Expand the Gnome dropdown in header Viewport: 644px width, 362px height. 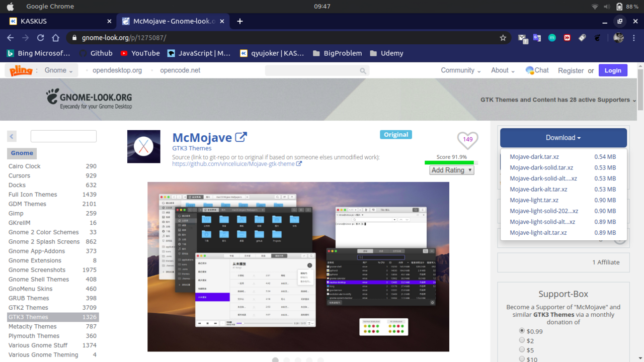click(58, 70)
